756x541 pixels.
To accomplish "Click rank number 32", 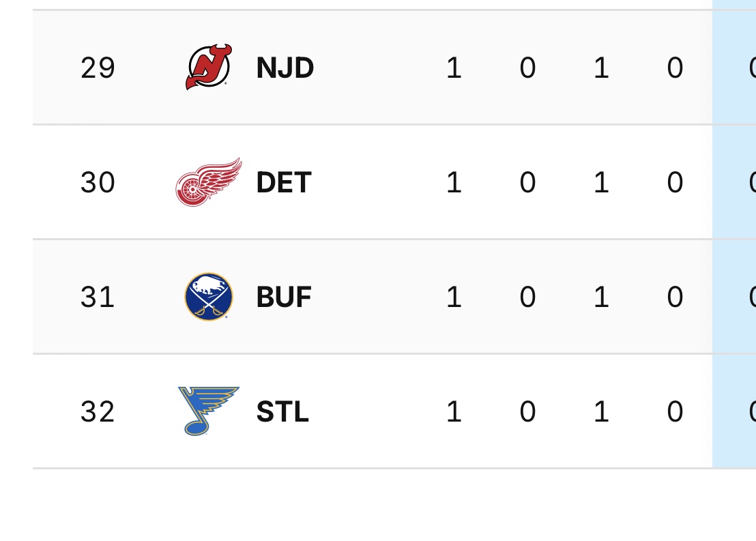I will pos(98,411).
